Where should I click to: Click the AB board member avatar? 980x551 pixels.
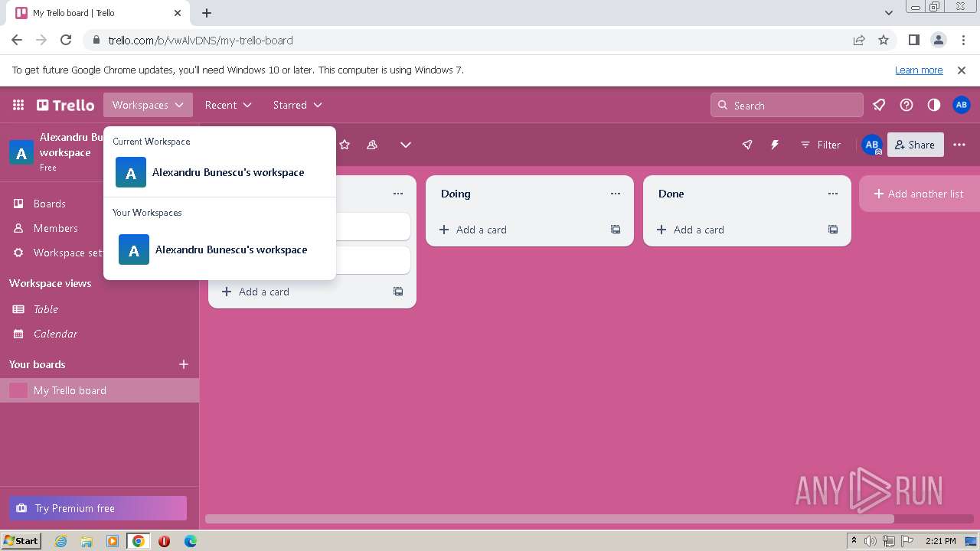[872, 145]
